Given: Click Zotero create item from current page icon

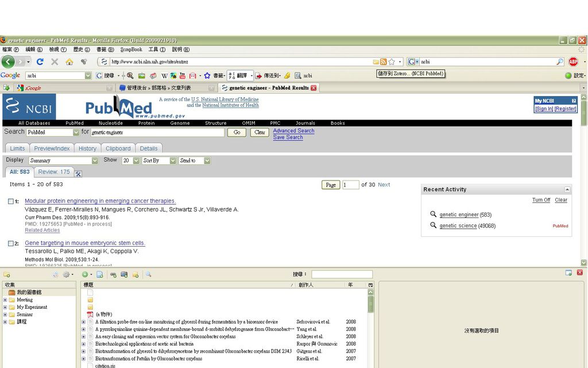Looking at the screenshot, I should (100, 274).
